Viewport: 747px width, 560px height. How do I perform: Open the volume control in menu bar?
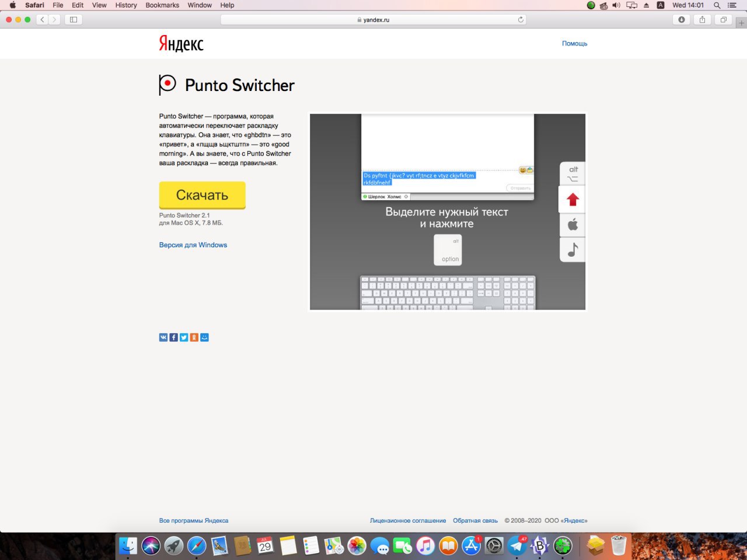tap(616, 5)
